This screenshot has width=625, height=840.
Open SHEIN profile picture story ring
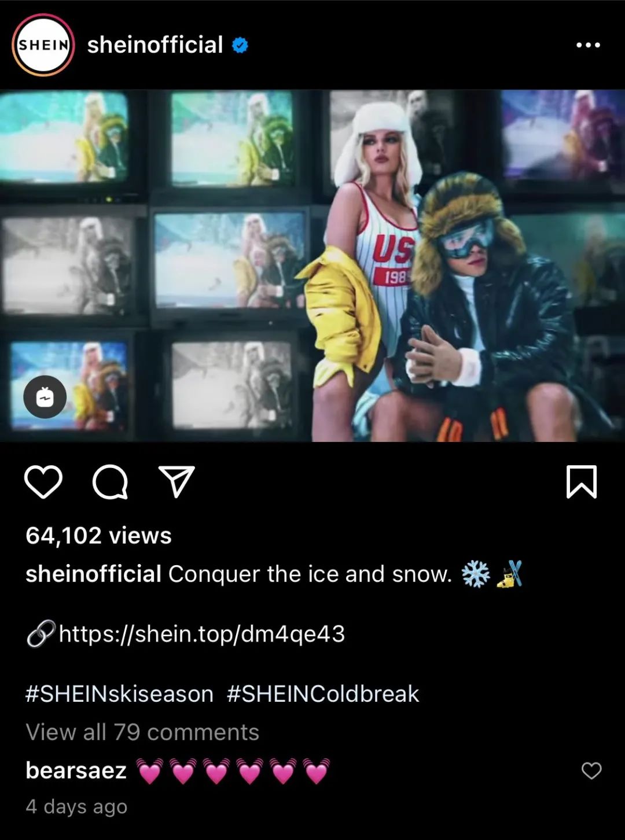click(43, 45)
